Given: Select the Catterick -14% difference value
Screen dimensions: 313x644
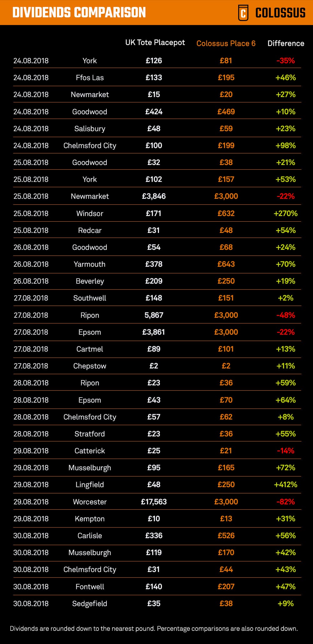Looking at the screenshot, I should point(285,451).
